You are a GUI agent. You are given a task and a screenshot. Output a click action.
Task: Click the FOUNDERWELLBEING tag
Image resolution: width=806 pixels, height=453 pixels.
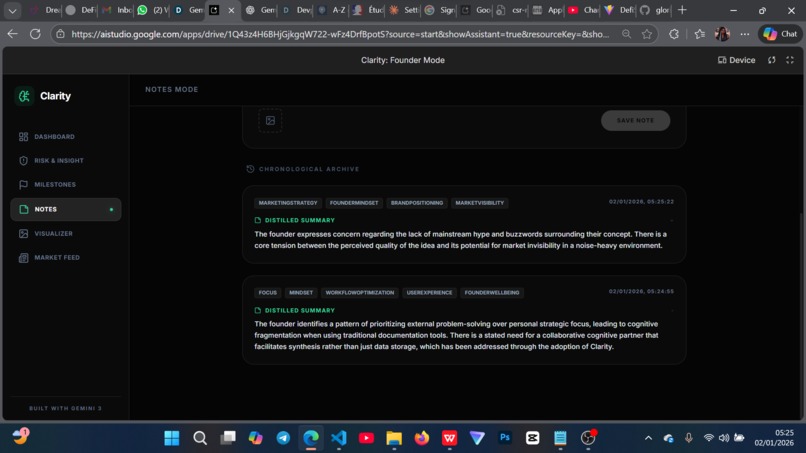[492, 293]
